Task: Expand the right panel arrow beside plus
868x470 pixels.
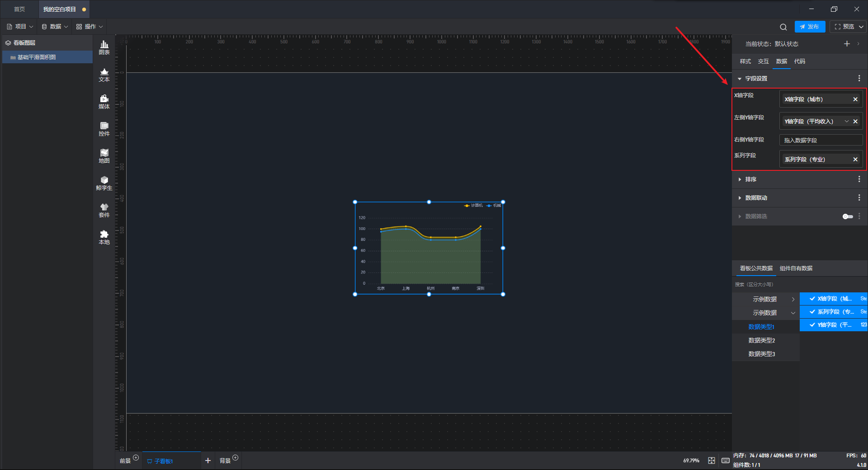Action: pos(858,44)
